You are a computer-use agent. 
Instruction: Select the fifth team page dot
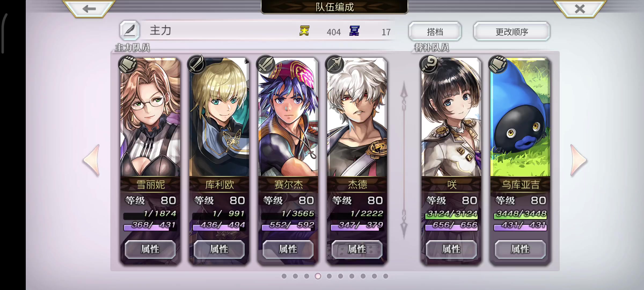coord(329,276)
